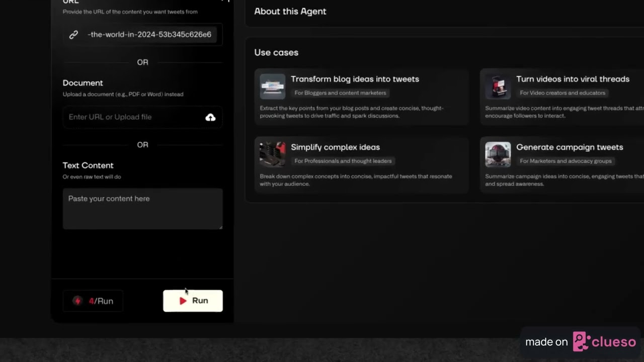Open the Turn videos into viral threads thumbnail
Viewport: 644px width, 362px height.
coord(498,86)
